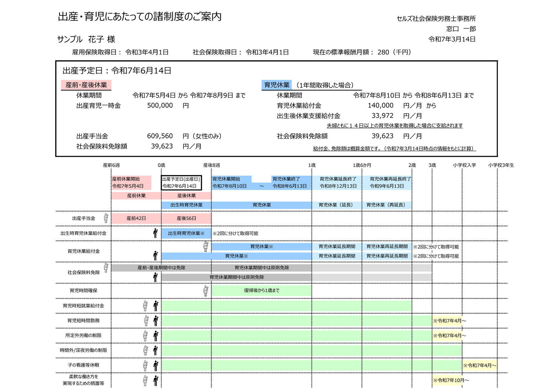Viewport: 553px width, 392px height.
Task: Click the 育児休業終了 令和8年6月13日 cell
Action: 292,183
